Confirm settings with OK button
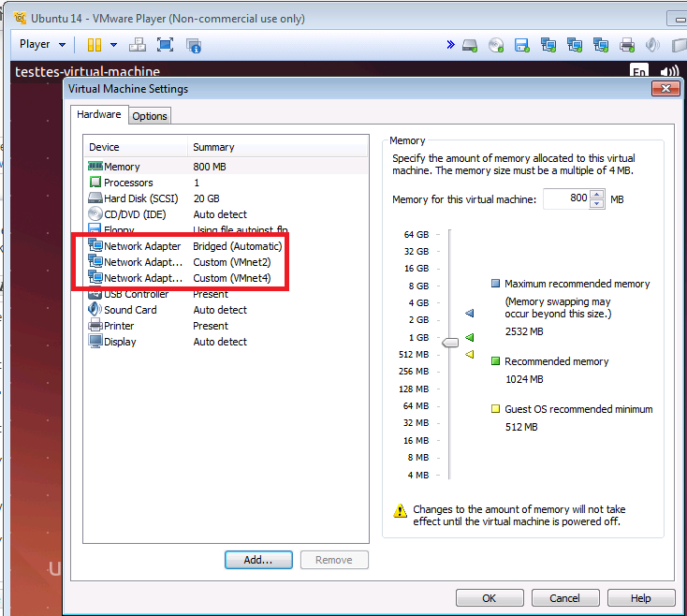The width and height of the screenshot is (687, 616). point(489,598)
